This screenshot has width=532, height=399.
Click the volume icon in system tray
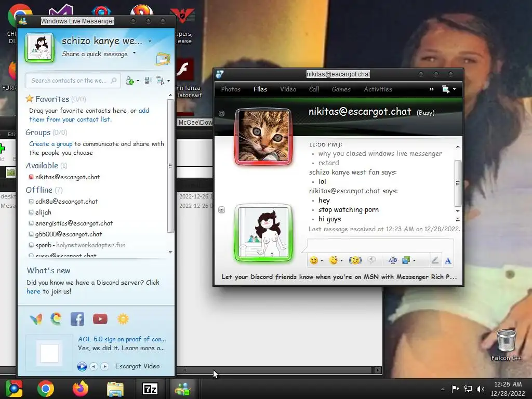pyautogui.click(x=481, y=389)
